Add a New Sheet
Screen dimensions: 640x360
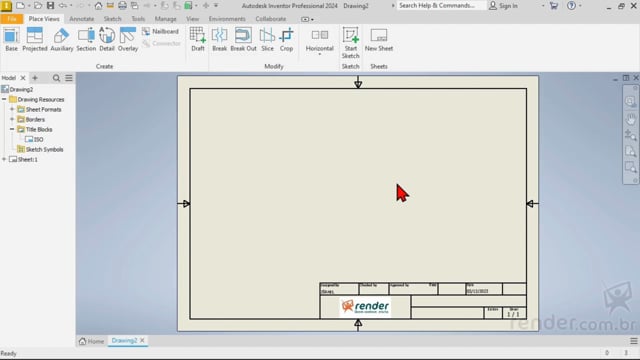click(379, 39)
